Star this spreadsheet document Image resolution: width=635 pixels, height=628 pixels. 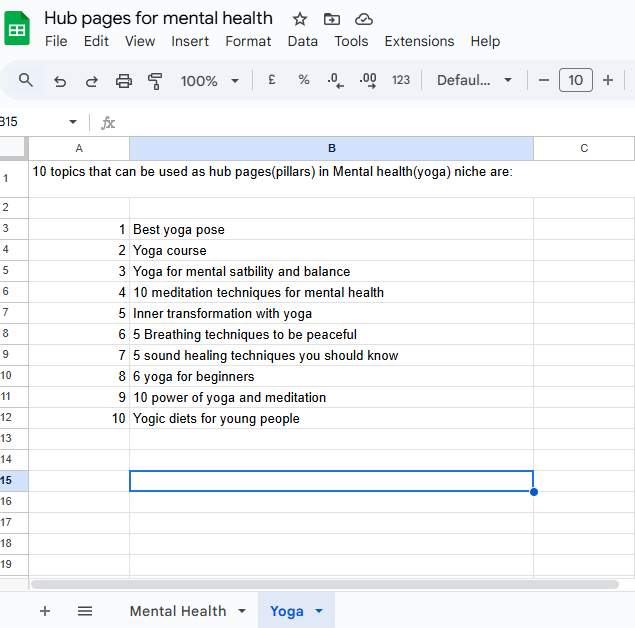click(x=300, y=19)
